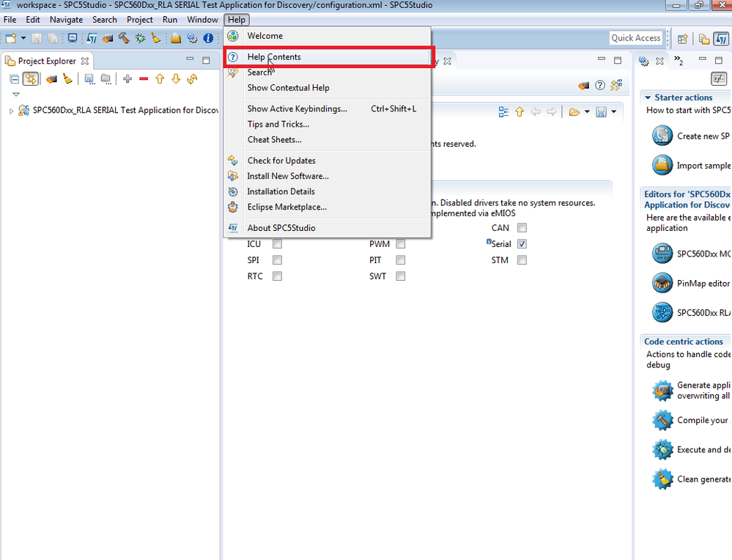
Task: Click the yellow printer folder toolbar icon
Action: (176, 38)
